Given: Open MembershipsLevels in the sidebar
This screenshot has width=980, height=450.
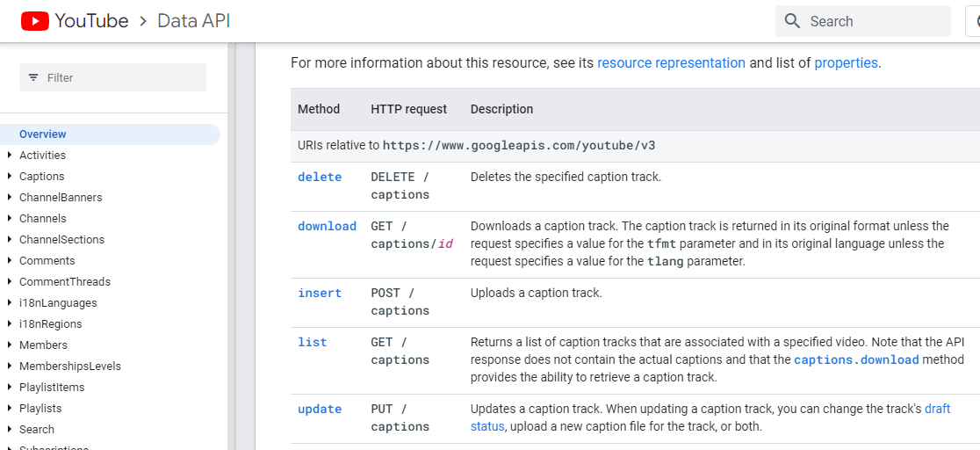Looking at the screenshot, I should pos(70,367).
